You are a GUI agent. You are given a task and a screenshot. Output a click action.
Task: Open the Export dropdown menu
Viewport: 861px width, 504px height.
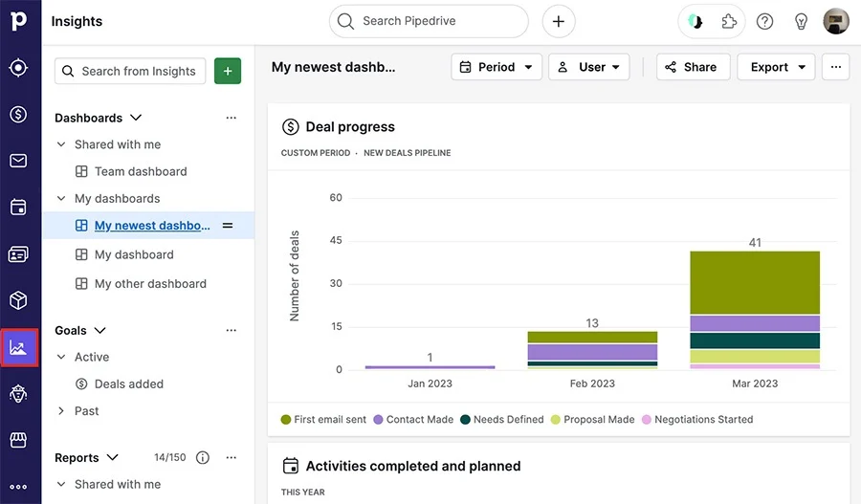[776, 67]
